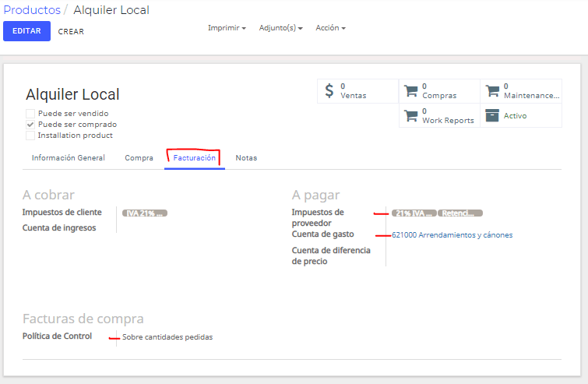Viewport: 588px width, 384px height.
Task: Toggle the Puede ser vendido checkbox
Action: point(30,114)
